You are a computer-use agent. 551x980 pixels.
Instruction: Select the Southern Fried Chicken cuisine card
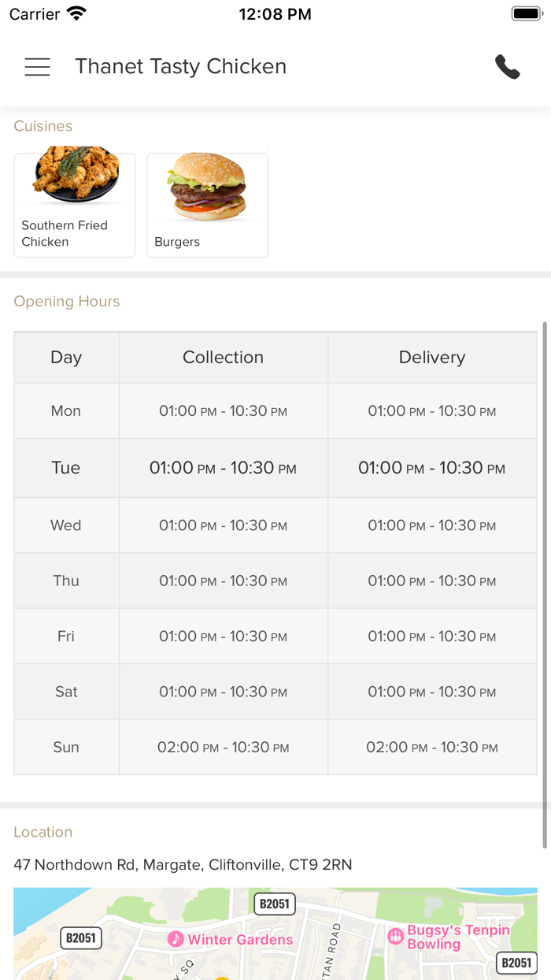coord(75,205)
